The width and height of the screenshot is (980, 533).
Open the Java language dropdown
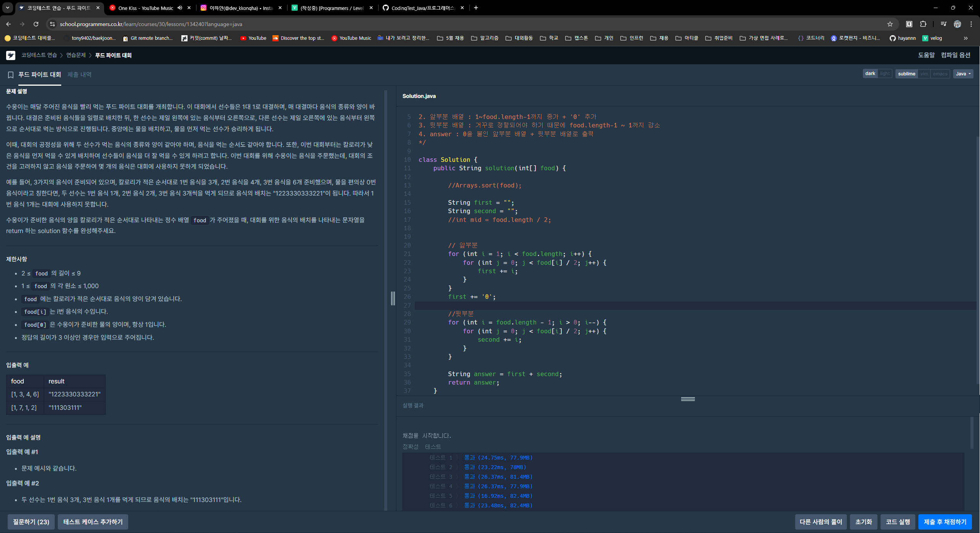click(x=963, y=74)
